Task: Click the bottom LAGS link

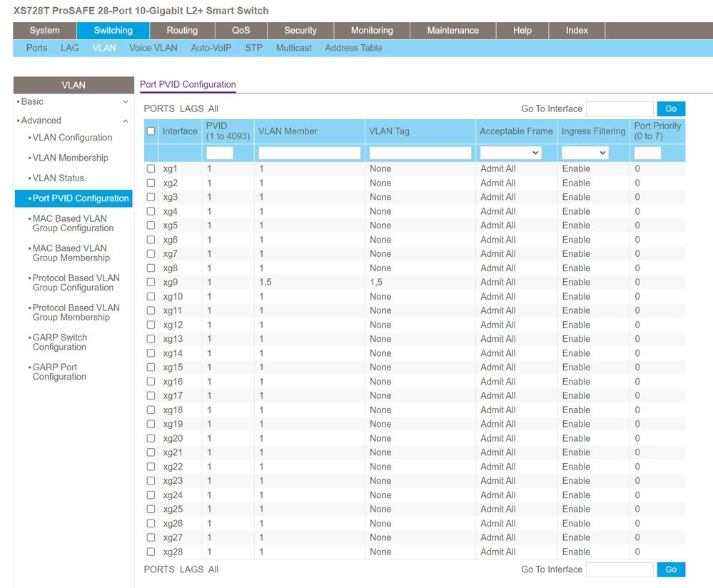Action: pos(191,569)
